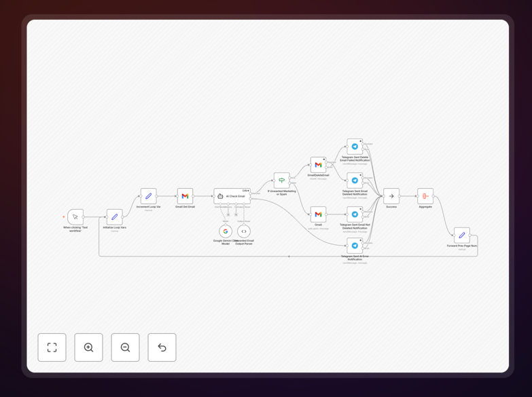Image resolution: width=532 pixels, height=397 pixels.
Task: Open the GmailDeleteEmail node
Action: (x=318, y=165)
